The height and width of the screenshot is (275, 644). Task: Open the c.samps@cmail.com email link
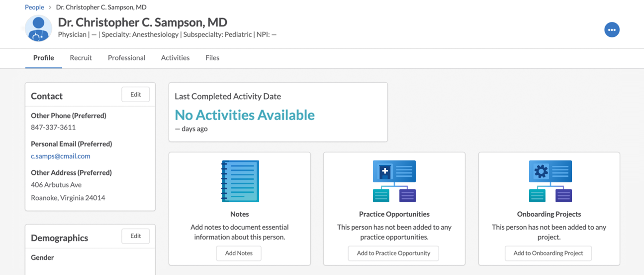[61, 156]
